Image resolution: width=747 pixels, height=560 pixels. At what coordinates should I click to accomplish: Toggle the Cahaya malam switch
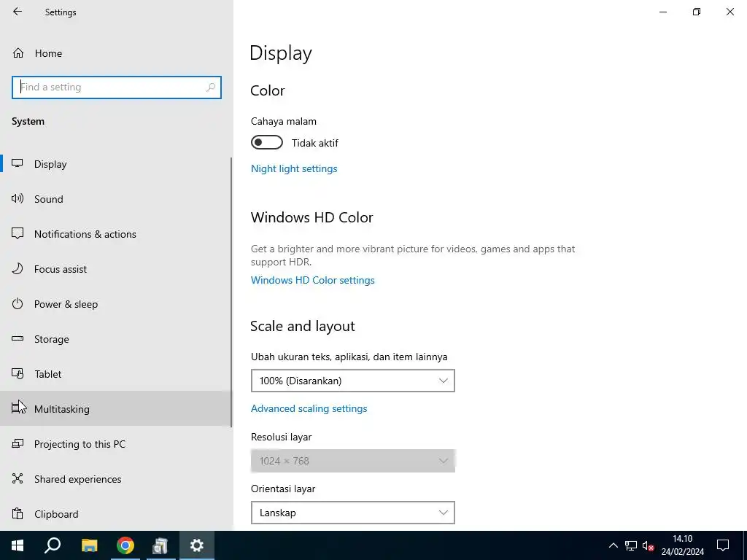pyautogui.click(x=267, y=142)
